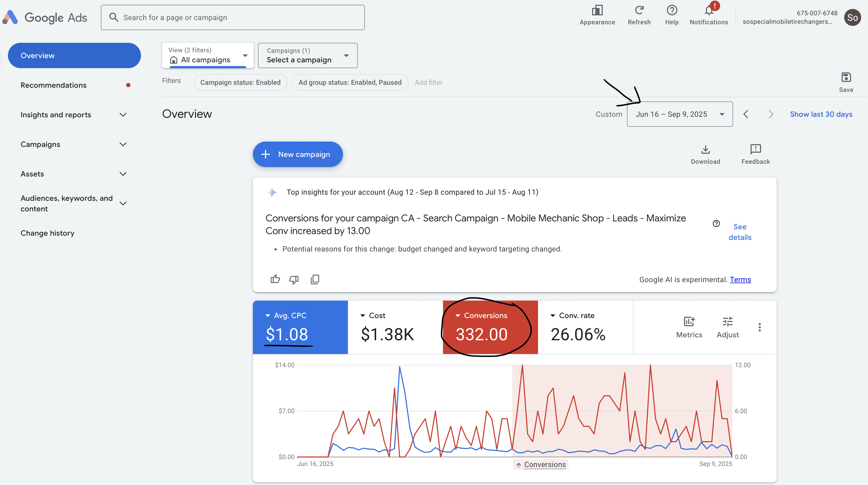Download the overview report
This screenshot has height=485, width=868.
[x=705, y=150]
